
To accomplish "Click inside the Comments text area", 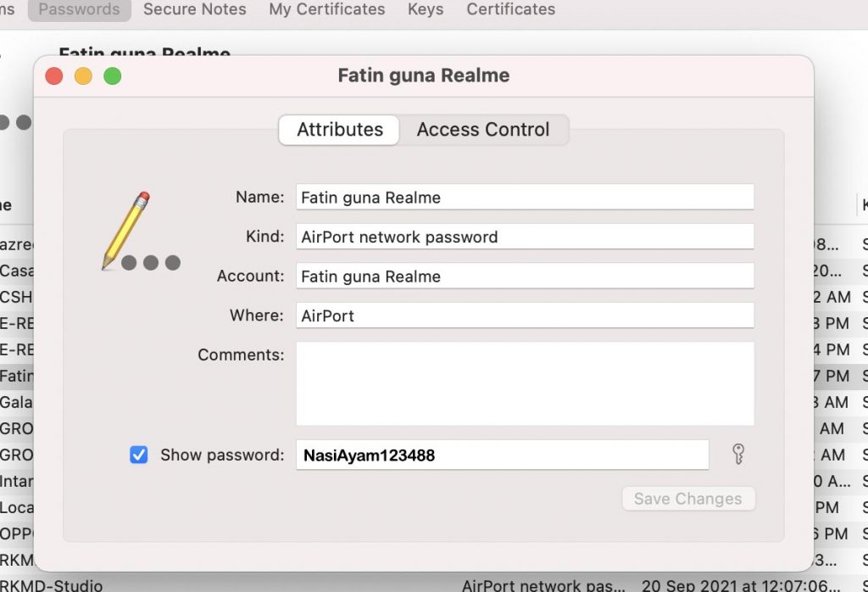I will pos(525,383).
